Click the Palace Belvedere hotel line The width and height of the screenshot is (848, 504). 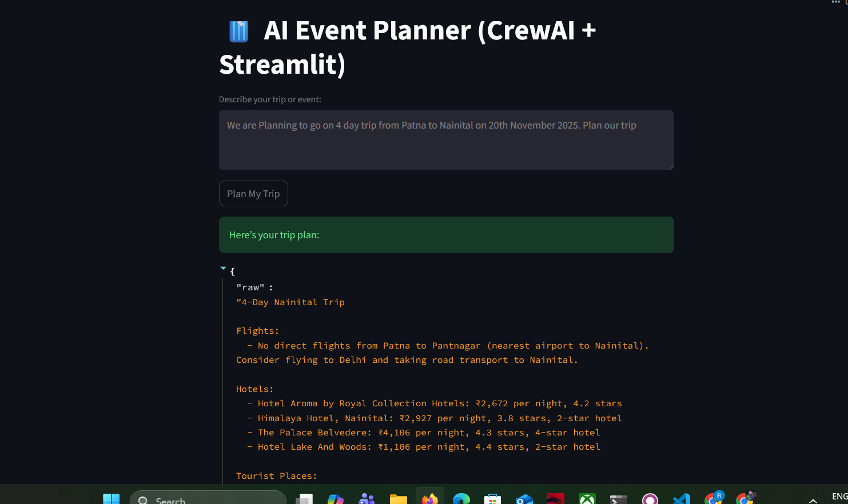[x=423, y=433]
